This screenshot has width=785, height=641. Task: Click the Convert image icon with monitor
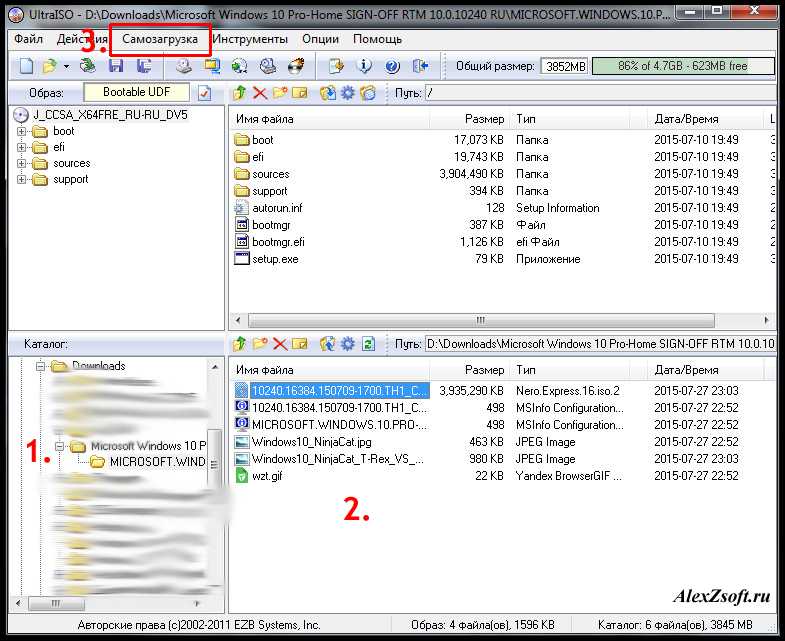pyautogui.click(x=212, y=66)
